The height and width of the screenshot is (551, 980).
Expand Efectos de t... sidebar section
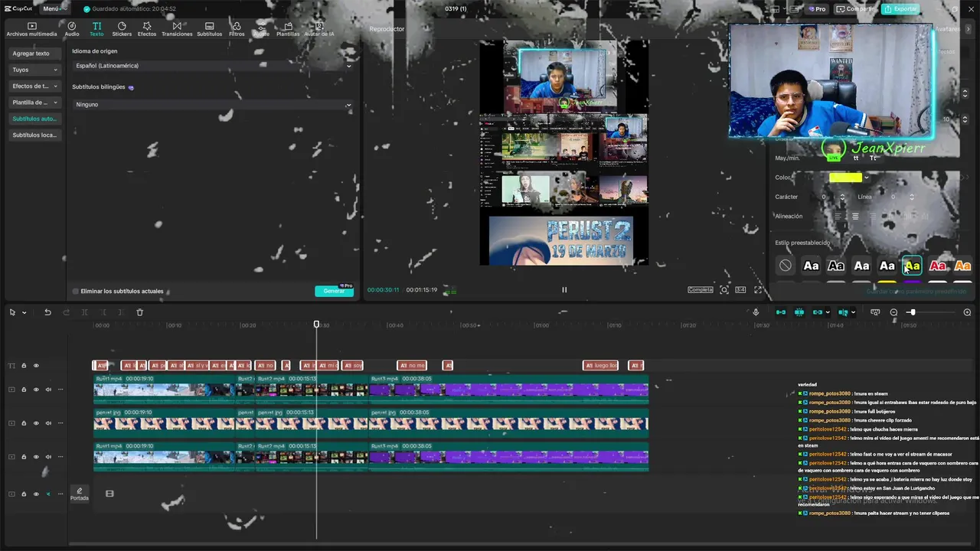pyautogui.click(x=34, y=86)
